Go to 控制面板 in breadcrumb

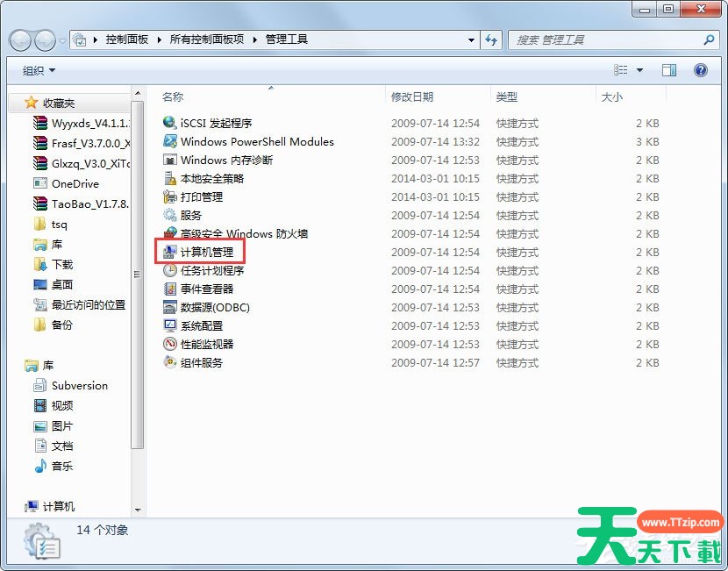tap(127, 39)
